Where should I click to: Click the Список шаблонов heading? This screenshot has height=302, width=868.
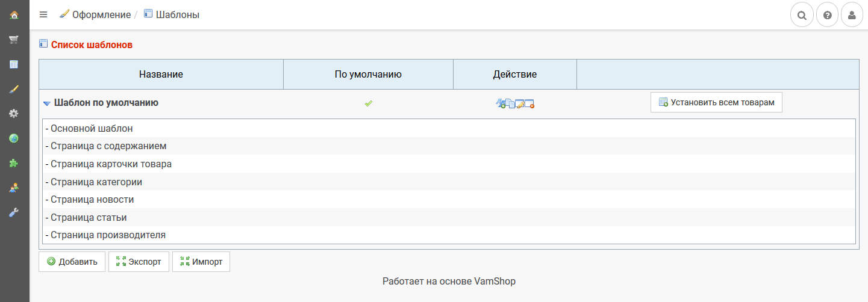point(92,45)
